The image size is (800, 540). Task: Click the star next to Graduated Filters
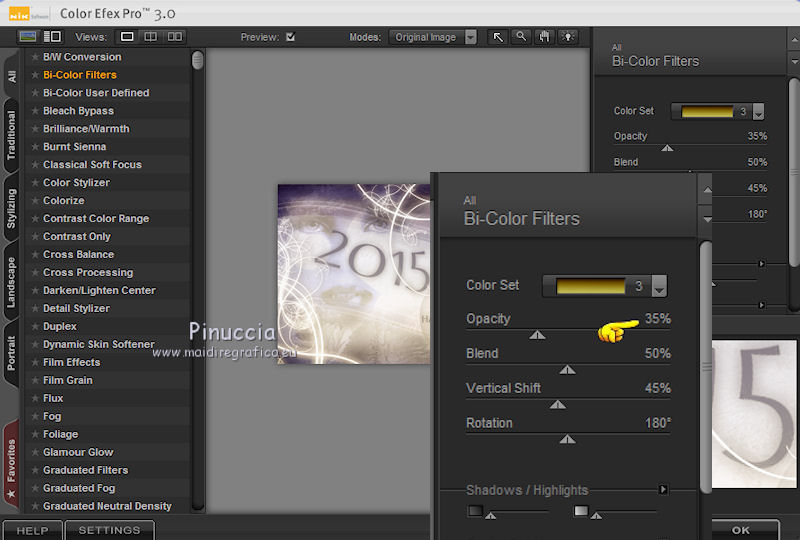coord(35,470)
